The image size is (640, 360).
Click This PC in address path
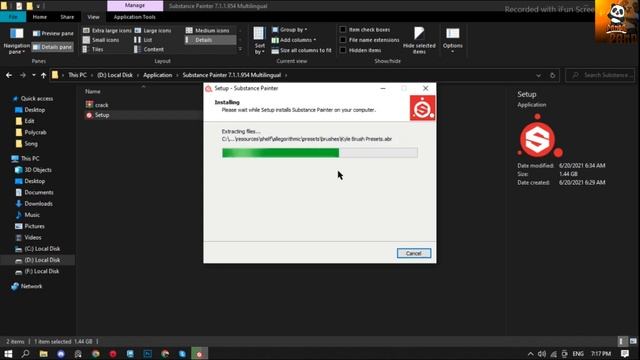77,75
